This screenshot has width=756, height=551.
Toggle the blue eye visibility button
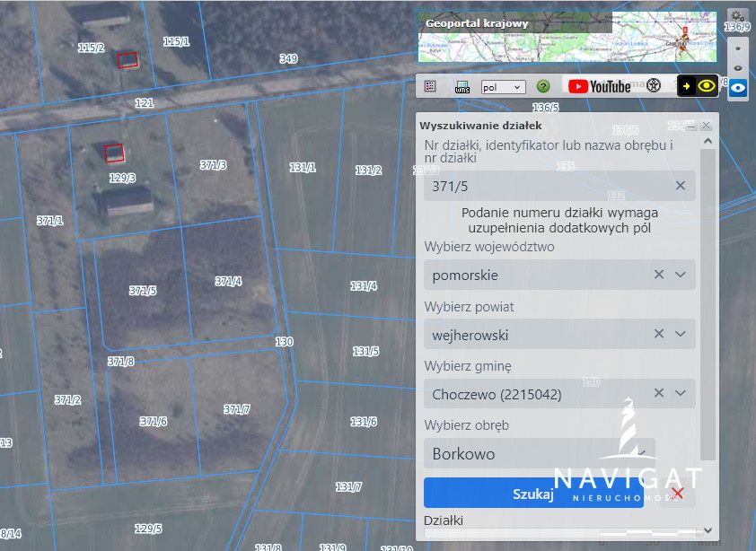[737, 88]
